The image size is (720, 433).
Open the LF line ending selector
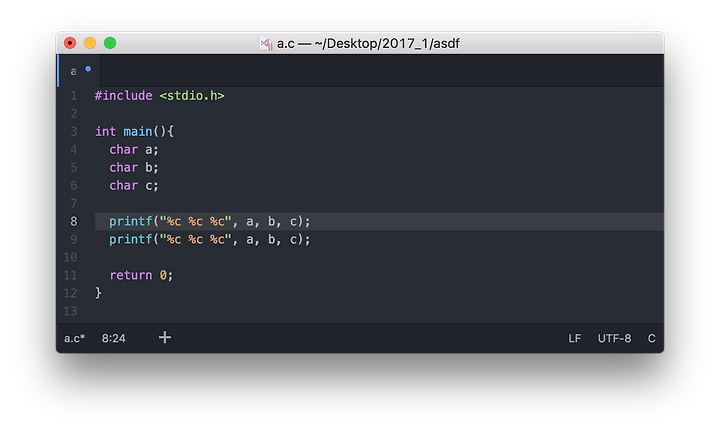(574, 338)
